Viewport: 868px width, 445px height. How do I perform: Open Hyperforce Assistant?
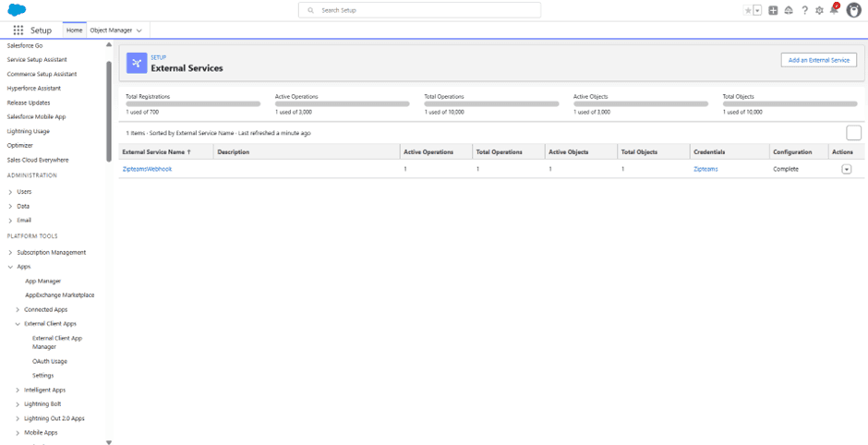34,89
